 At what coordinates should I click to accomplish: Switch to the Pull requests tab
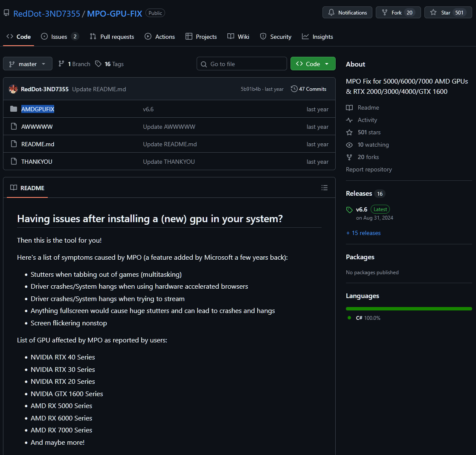click(x=112, y=37)
